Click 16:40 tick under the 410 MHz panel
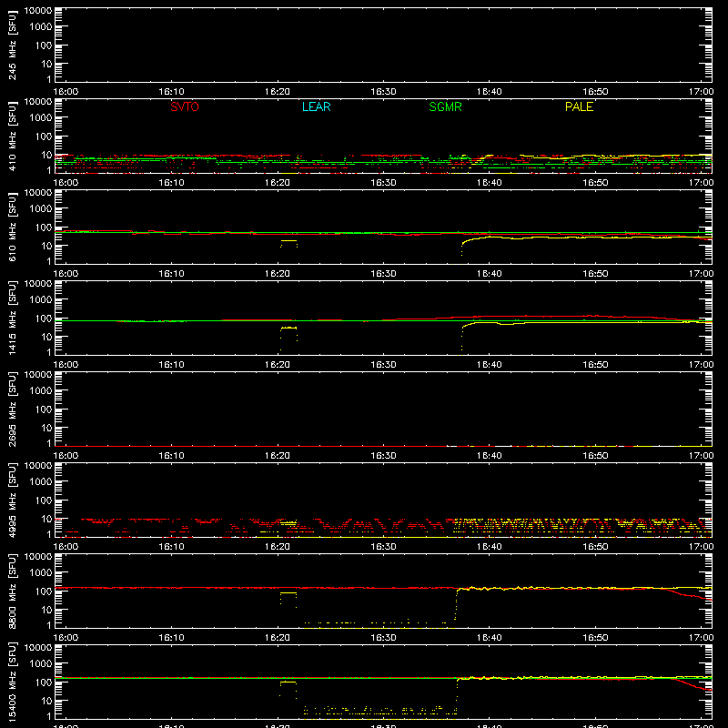 pos(490,183)
